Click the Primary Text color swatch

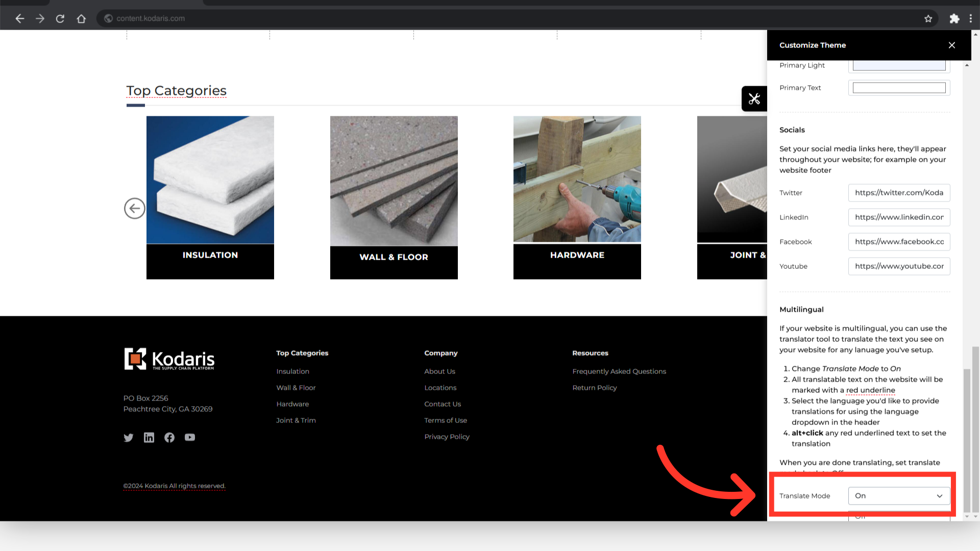tap(899, 88)
